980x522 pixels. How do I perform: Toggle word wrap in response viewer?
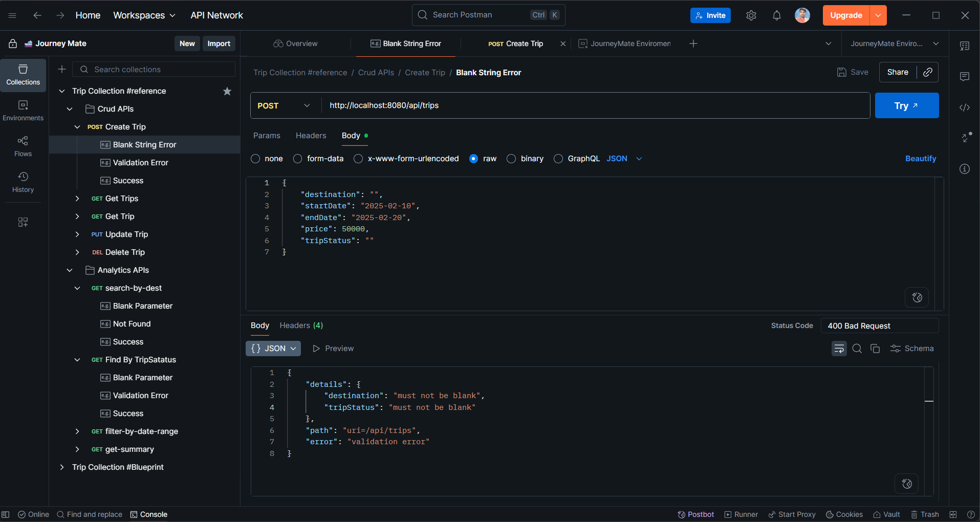click(x=839, y=349)
